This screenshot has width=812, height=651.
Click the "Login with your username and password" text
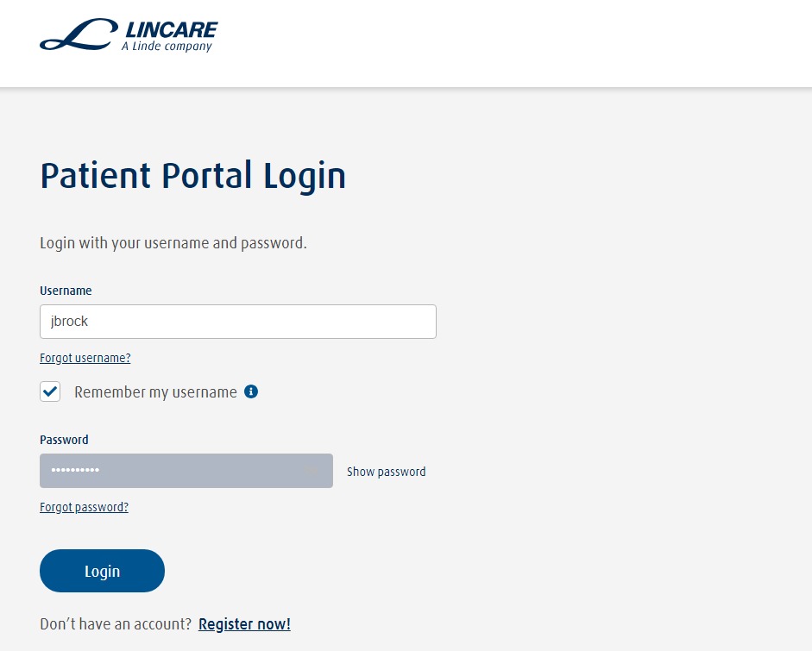173,243
